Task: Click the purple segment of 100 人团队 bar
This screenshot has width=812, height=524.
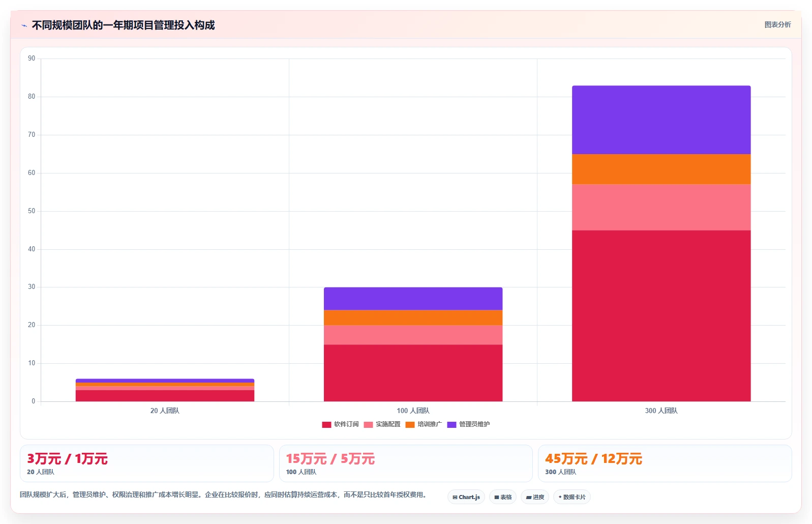Action: (413, 299)
